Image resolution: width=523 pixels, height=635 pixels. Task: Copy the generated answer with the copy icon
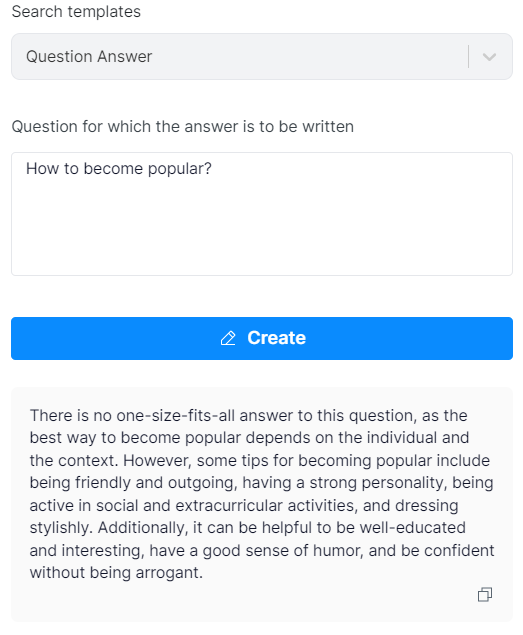[485, 595]
